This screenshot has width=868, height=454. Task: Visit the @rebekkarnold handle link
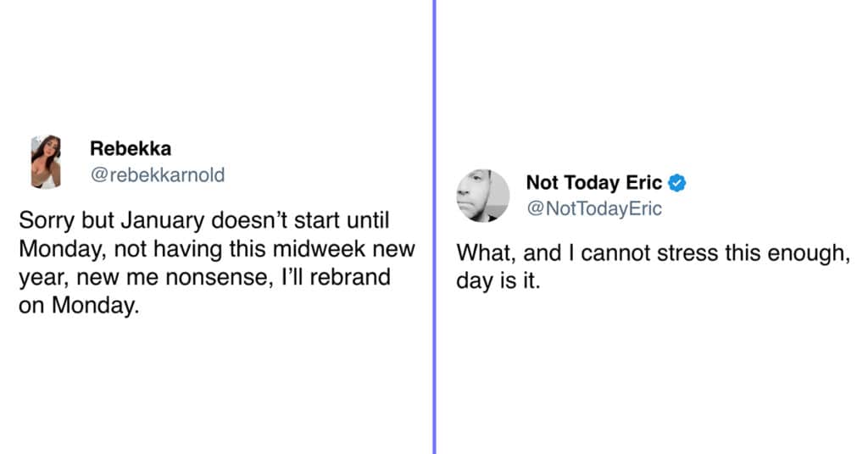pyautogui.click(x=157, y=174)
